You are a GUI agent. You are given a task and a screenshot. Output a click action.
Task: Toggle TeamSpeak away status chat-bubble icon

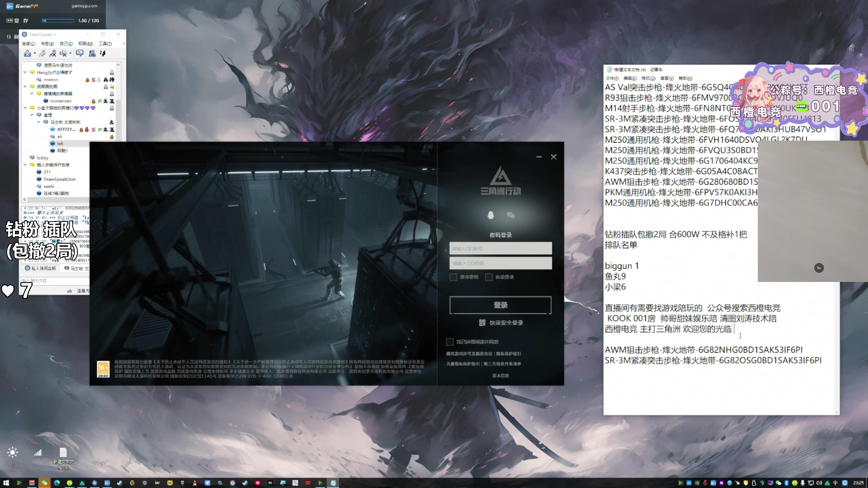click(80, 53)
